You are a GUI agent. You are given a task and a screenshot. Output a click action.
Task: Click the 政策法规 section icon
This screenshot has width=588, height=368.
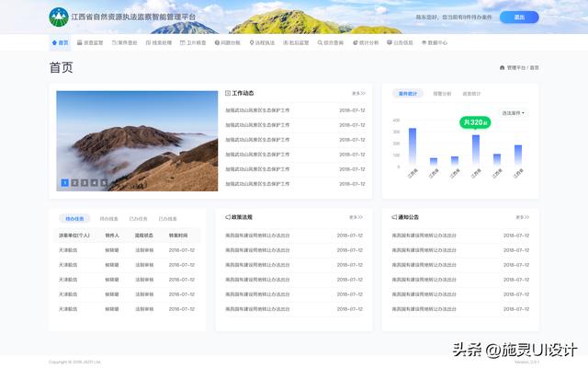click(228, 217)
